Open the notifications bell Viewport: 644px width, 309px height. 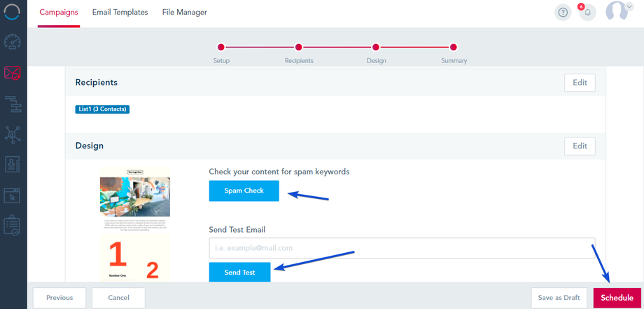pyautogui.click(x=587, y=13)
